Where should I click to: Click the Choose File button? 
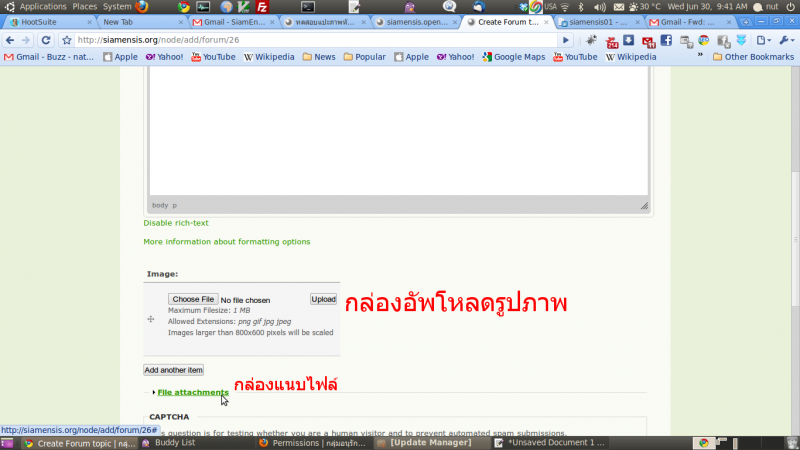[192, 299]
